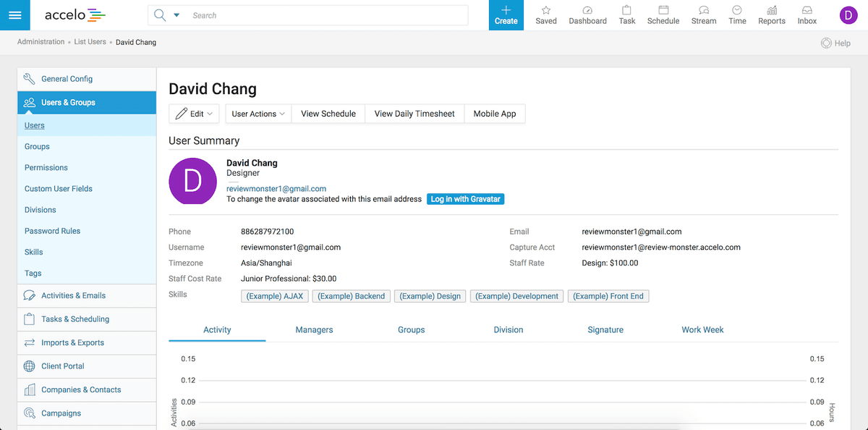Open Tags in sidebar
This screenshot has width=868, height=430.
click(87, 273)
